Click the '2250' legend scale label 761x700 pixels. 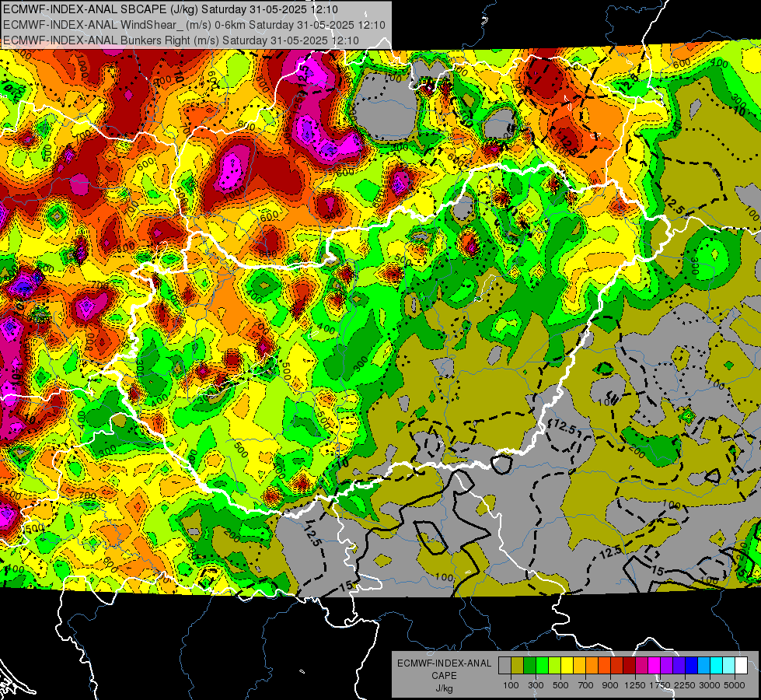pyautogui.click(x=685, y=685)
